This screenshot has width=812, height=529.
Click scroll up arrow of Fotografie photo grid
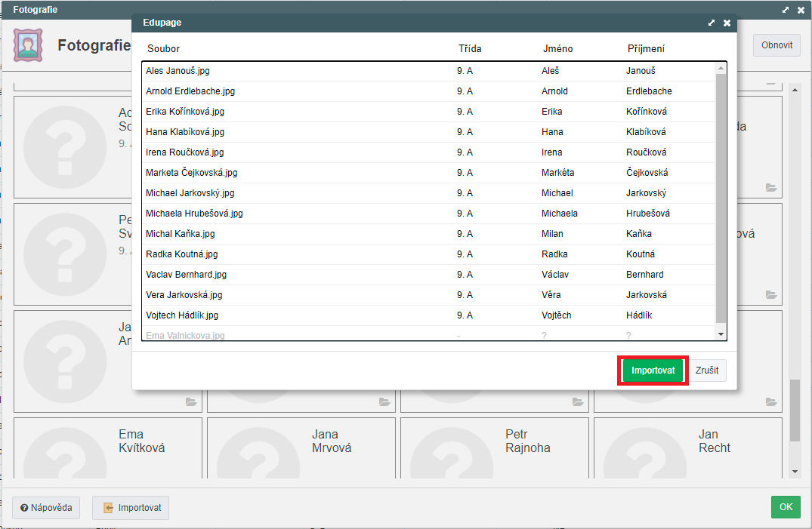tap(795, 90)
